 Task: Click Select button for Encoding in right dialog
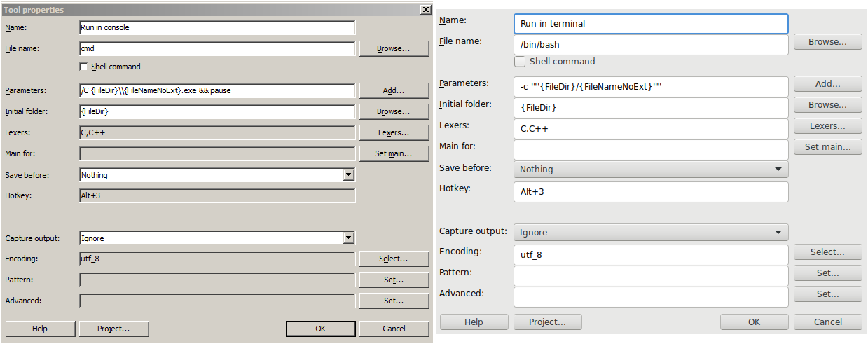click(x=827, y=252)
